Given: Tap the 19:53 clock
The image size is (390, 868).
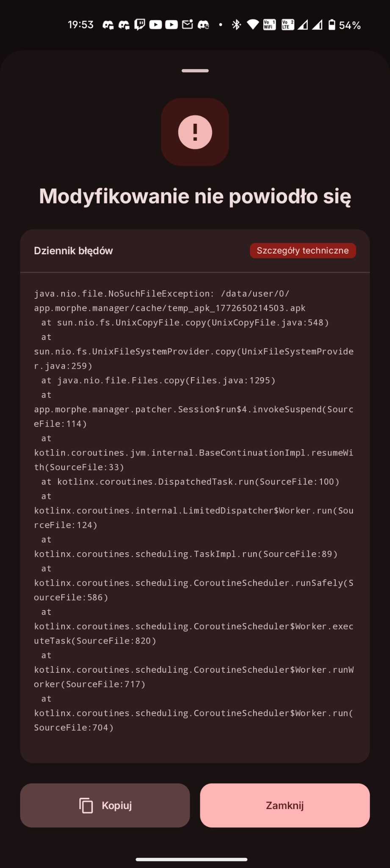Looking at the screenshot, I should coord(80,25).
